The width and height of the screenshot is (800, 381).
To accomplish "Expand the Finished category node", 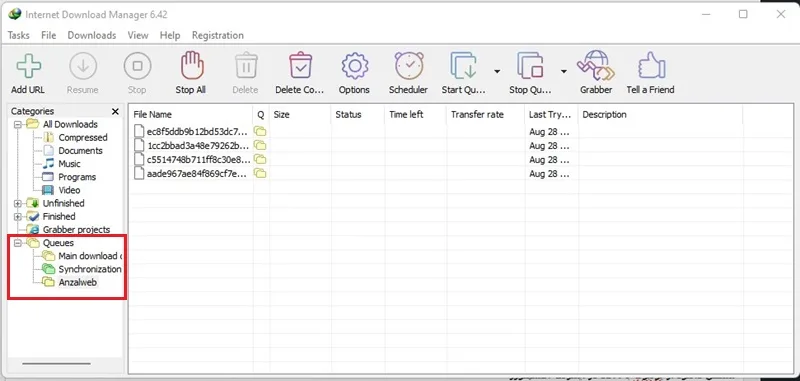I will click(x=18, y=217).
